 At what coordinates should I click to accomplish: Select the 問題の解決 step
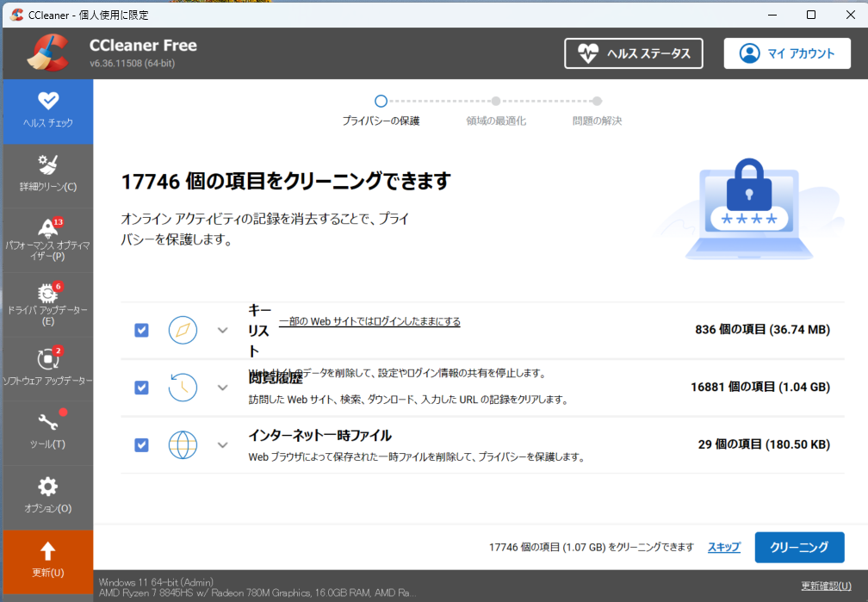597,111
